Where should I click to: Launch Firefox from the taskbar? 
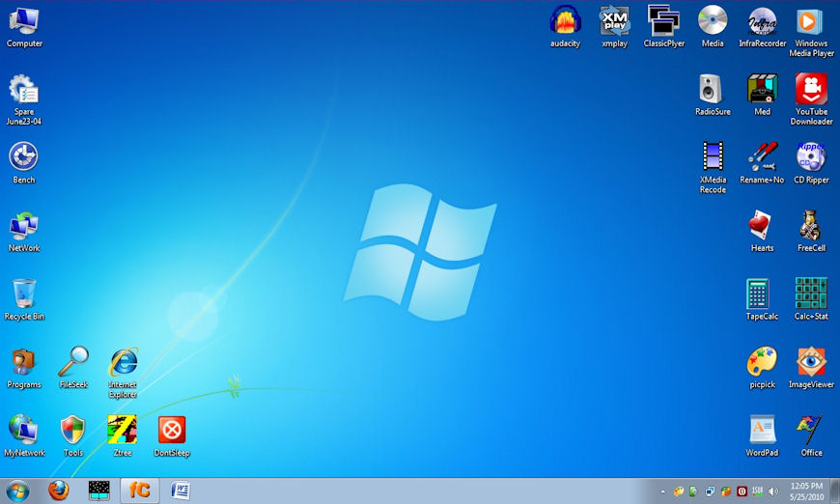pos(59,490)
